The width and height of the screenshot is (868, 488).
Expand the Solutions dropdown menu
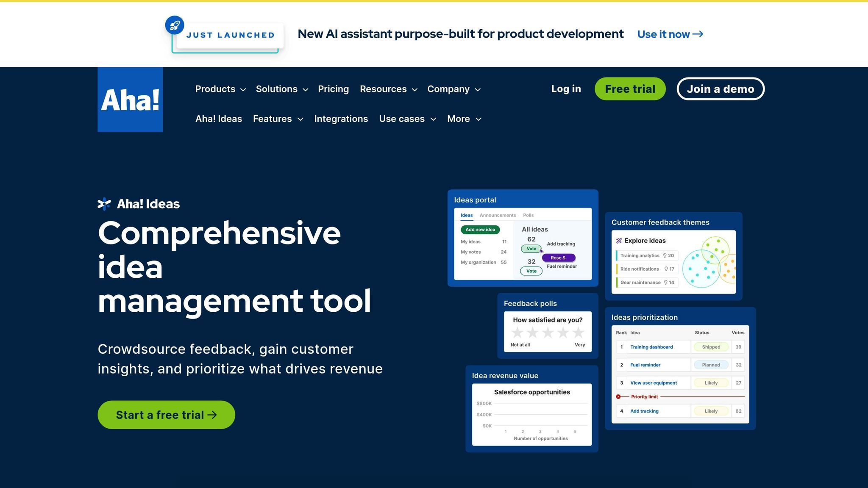282,89
